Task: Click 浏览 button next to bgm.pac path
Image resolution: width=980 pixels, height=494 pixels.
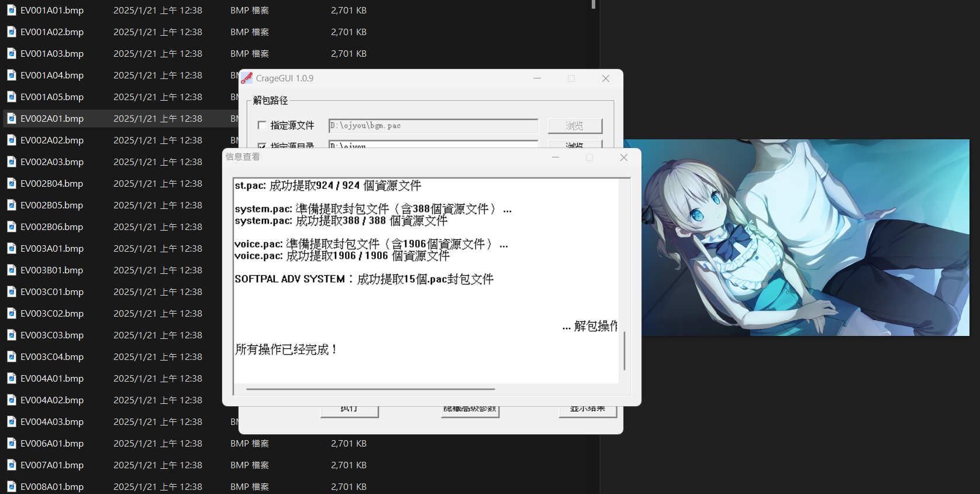Action: click(x=574, y=126)
